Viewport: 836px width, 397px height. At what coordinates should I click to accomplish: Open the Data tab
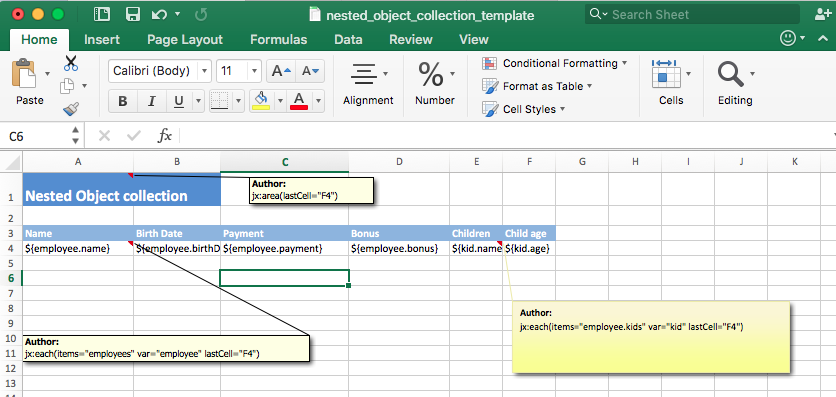click(x=348, y=39)
